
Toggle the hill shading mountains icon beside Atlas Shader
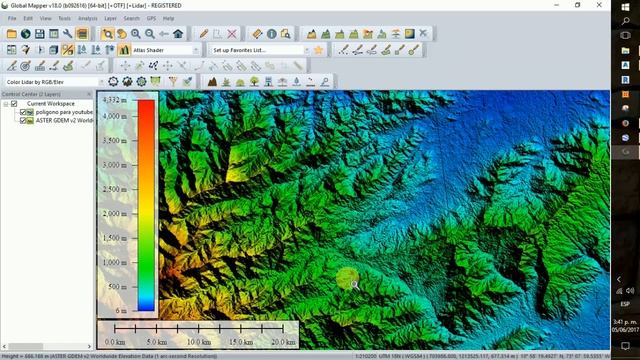point(124,50)
